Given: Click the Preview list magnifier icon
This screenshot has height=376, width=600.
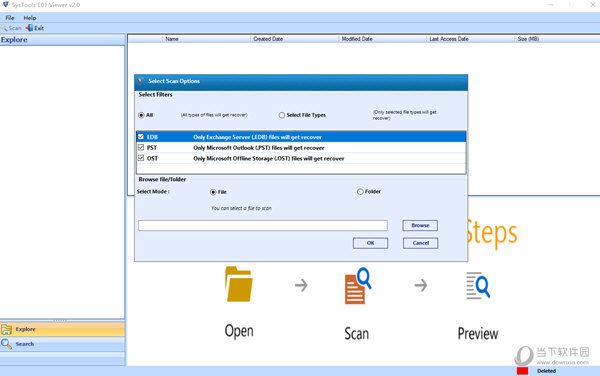Looking at the screenshot, I should click(x=478, y=285).
